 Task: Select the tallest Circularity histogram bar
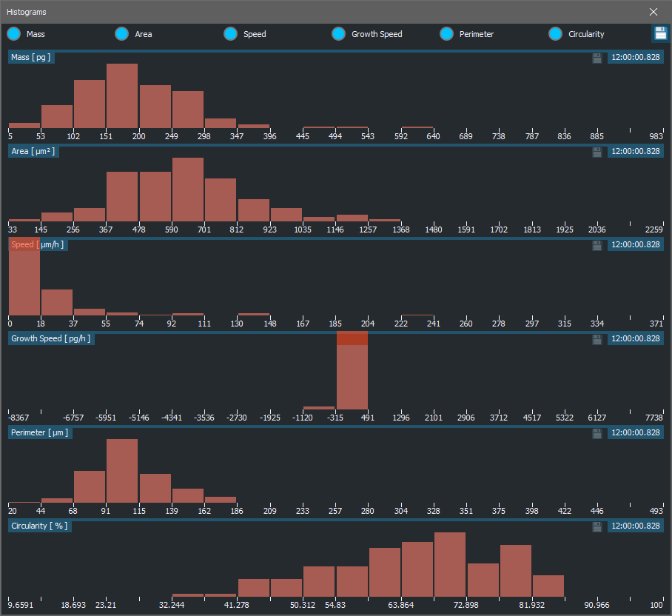(450, 564)
